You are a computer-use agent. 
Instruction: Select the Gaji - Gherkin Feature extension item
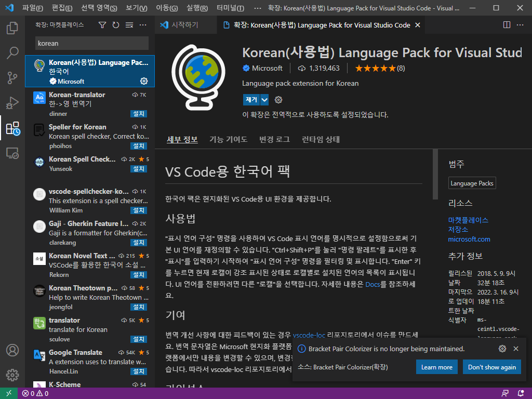[90, 233]
